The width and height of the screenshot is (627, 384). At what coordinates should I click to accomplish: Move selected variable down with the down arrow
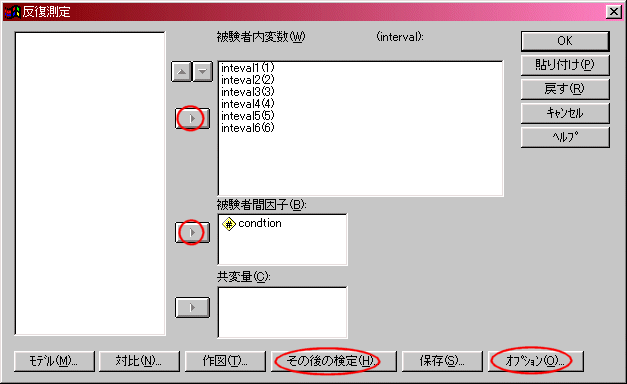(203, 72)
